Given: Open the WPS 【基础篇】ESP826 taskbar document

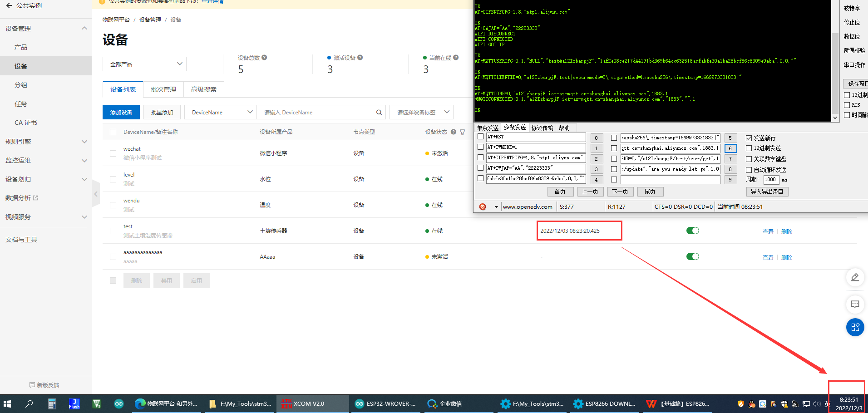Looking at the screenshot, I should 678,403.
